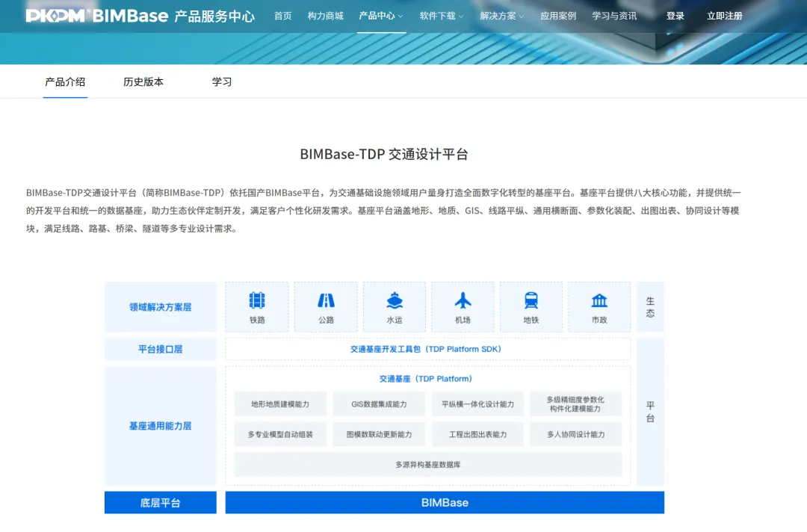Click the 工程出图出表能力 box
The width and height of the screenshot is (807, 532).
tap(477, 434)
